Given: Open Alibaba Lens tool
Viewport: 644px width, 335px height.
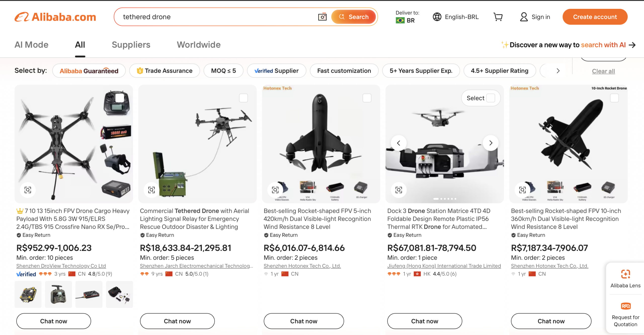Looking at the screenshot, I should 625,279.
